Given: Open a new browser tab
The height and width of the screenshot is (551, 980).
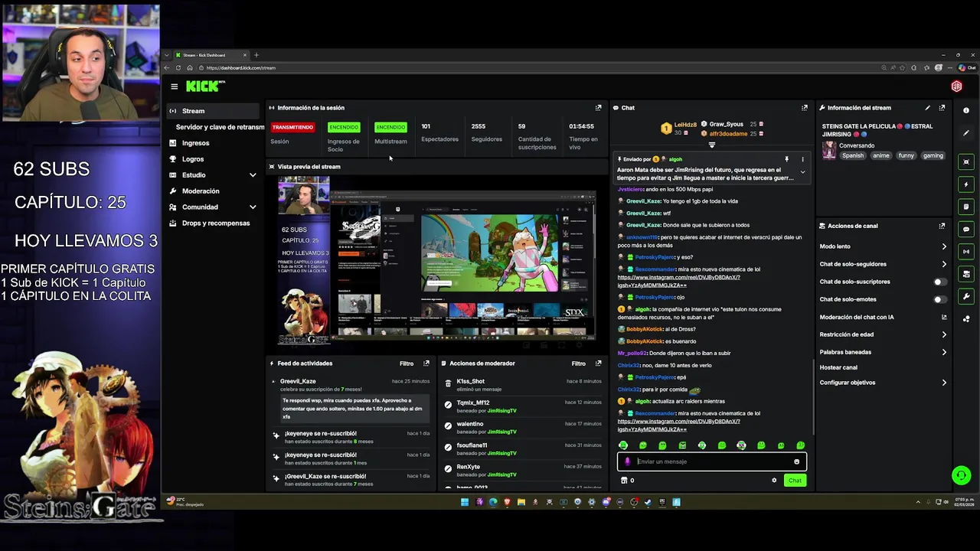Looking at the screenshot, I should pos(256,55).
